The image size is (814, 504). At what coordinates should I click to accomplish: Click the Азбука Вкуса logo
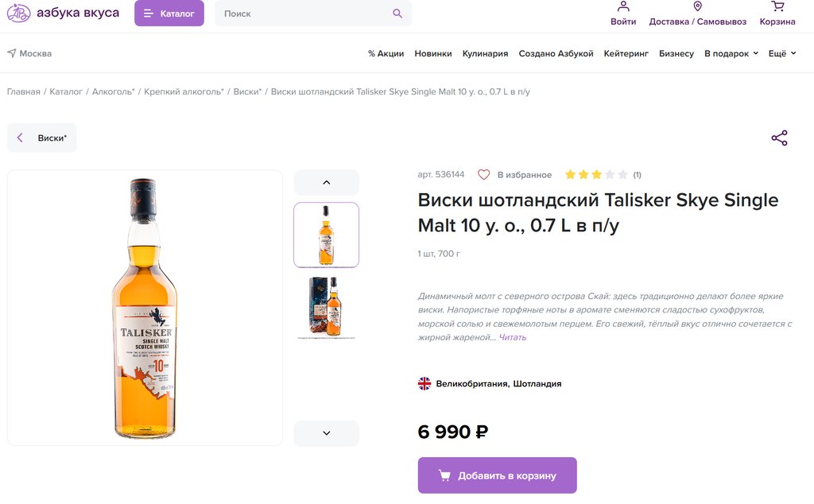63,14
